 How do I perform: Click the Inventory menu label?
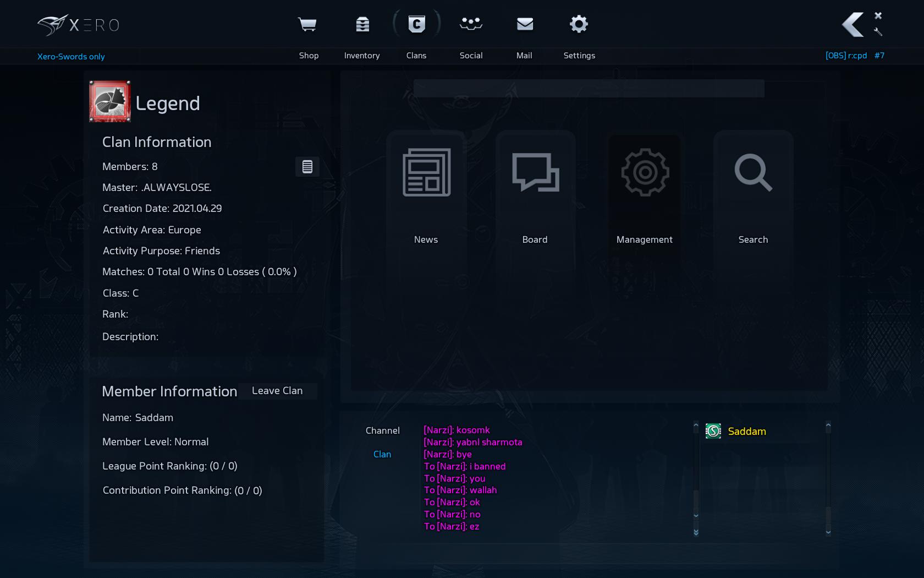click(x=362, y=56)
